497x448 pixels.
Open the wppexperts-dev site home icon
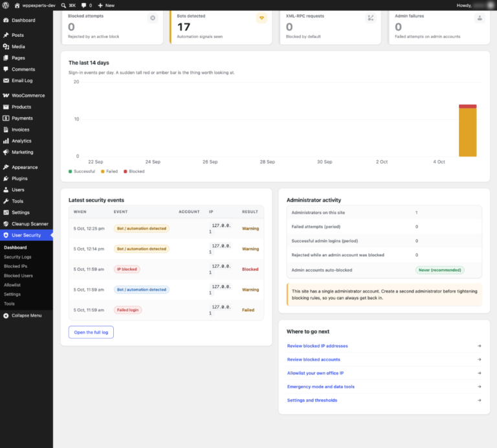(17, 5)
